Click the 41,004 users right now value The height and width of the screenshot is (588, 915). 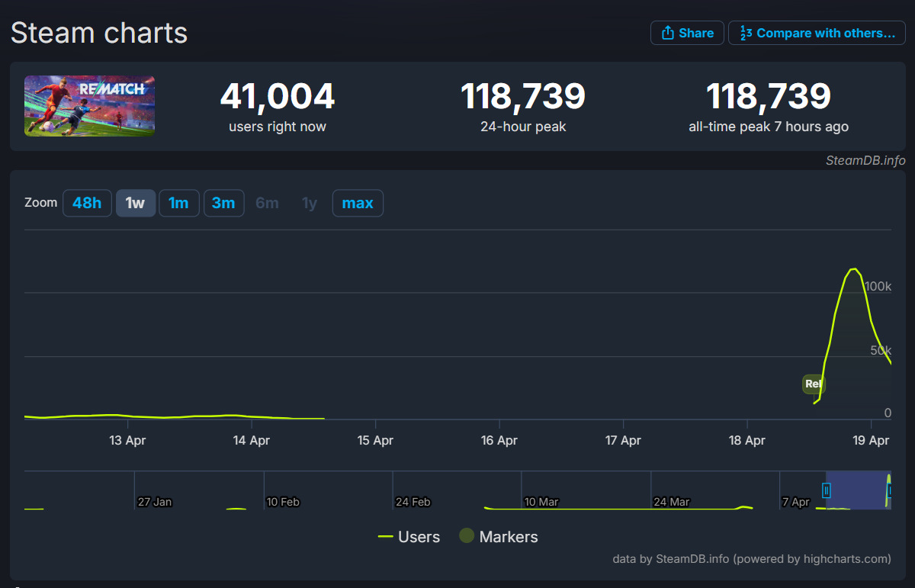pyautogui.click(x=278, y=96)
